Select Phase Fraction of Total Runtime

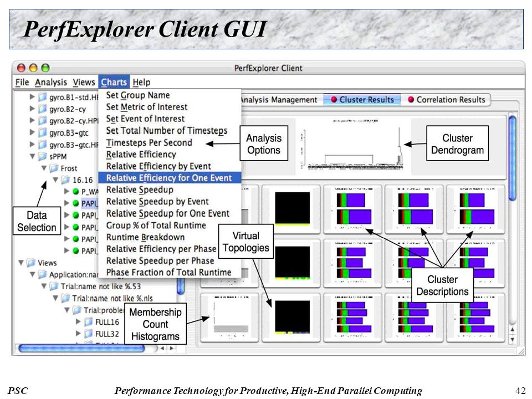coord(168,273)
